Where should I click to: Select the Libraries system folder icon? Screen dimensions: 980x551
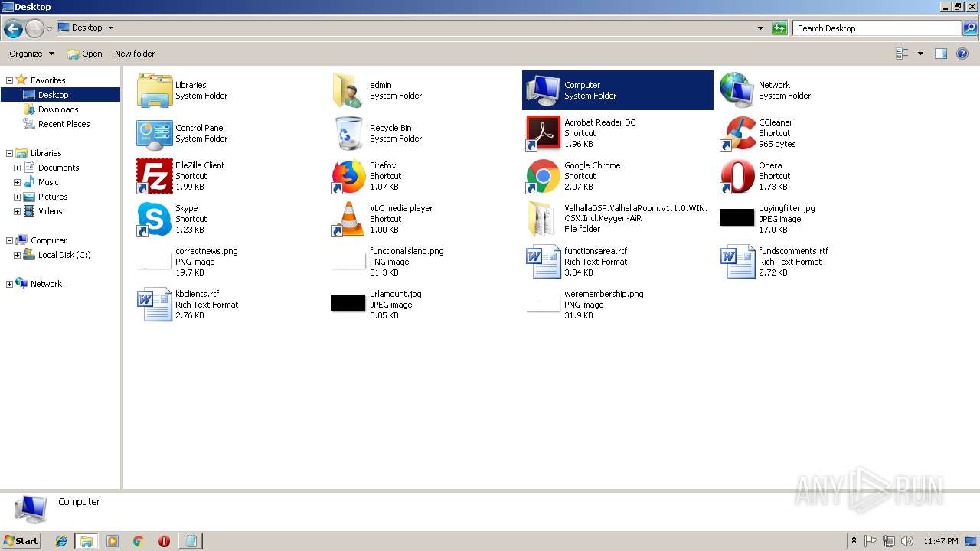point(155,90)
